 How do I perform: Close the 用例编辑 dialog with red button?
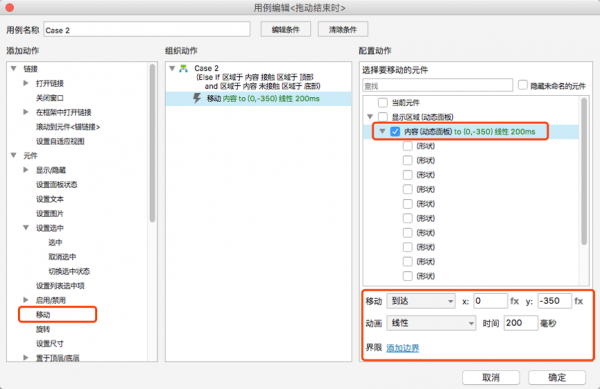coord(10,7)
